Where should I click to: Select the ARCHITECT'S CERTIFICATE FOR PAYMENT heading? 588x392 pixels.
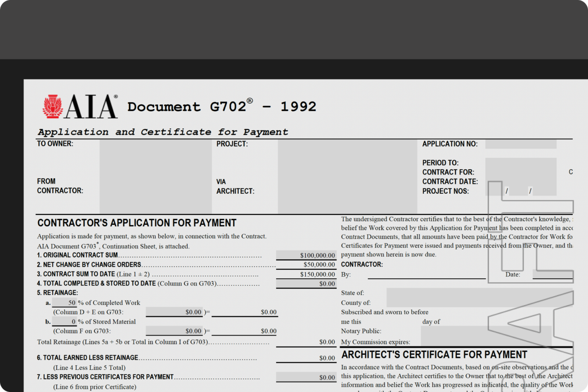[x=434, y=354]
